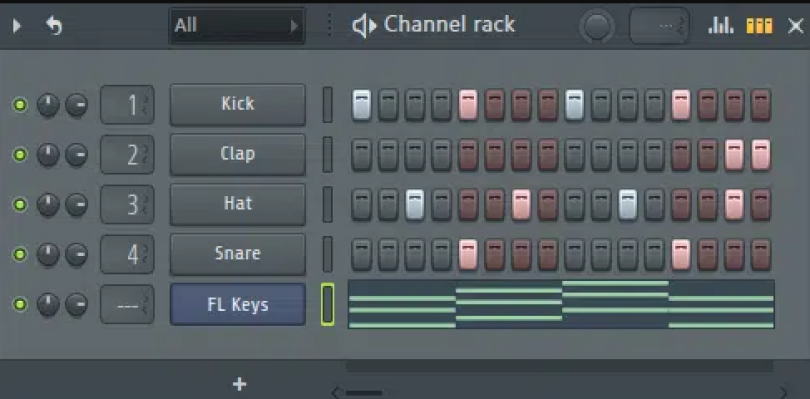Toggle step sequencer view yellow icon
The width and height of the screenshot is (810, 399).
(759, 26)
